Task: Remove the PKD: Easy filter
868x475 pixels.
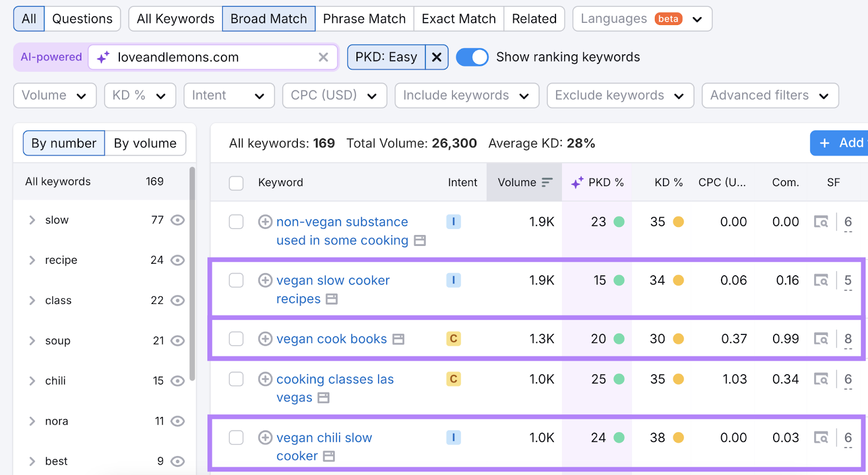Action: click(437, 57)
